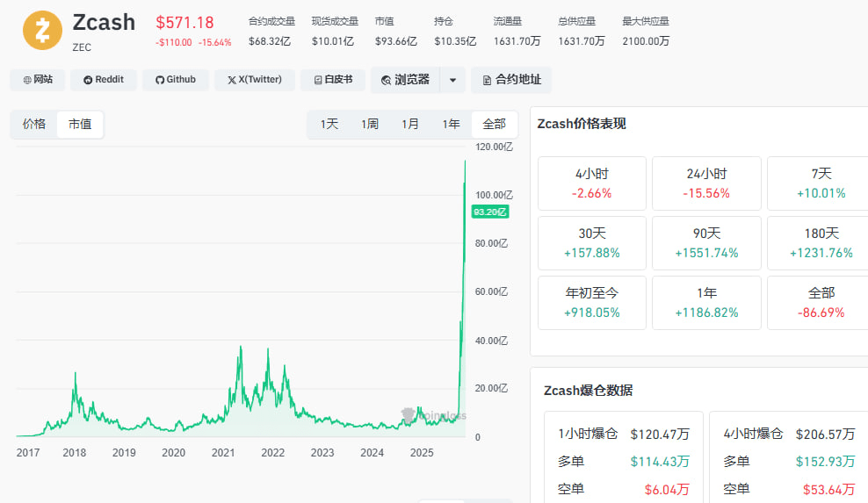Viewport: 868px width, 503px height.
Task: Expand the 浏览器 dropdown arrow
Action: (x=452, y=80)
